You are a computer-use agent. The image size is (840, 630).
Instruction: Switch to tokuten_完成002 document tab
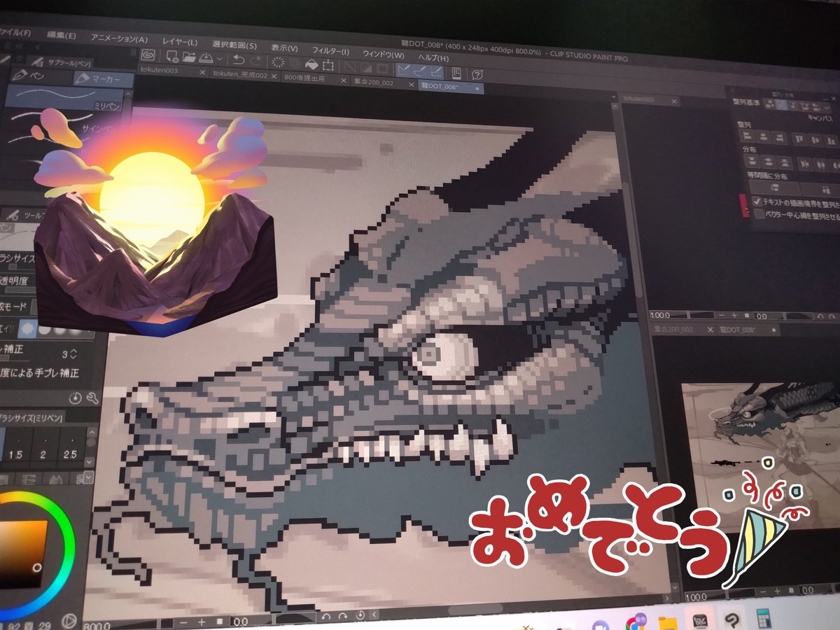click(x=239, y=75)
